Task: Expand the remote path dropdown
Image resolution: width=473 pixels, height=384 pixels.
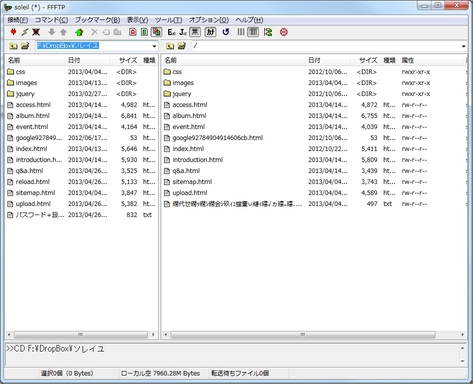Action: pyautogui.click(x=464, y=46)
